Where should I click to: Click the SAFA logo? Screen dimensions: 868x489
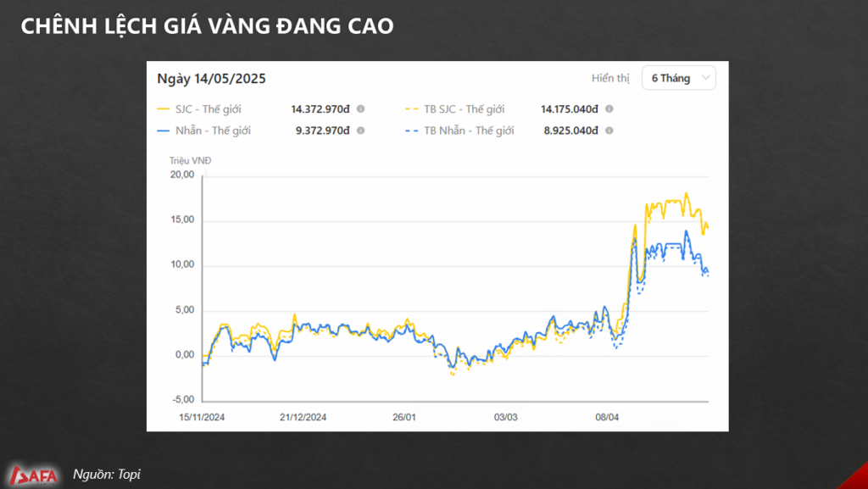(x=34, y=475)
